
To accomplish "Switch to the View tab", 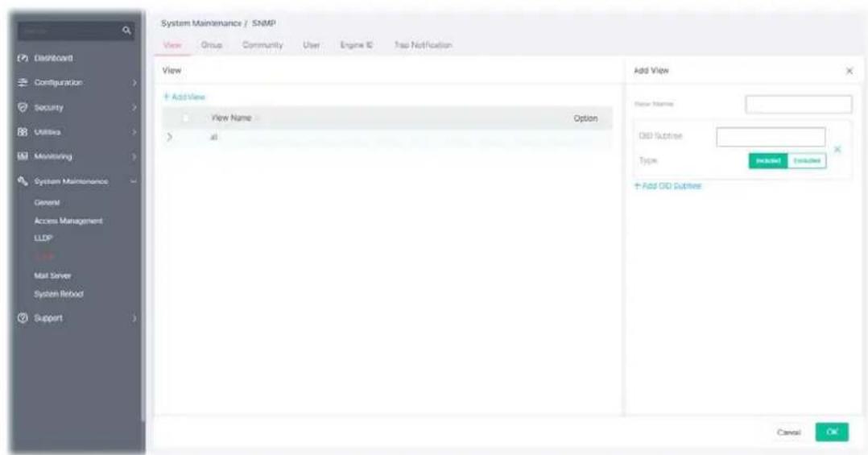I will tap(172, 45).
